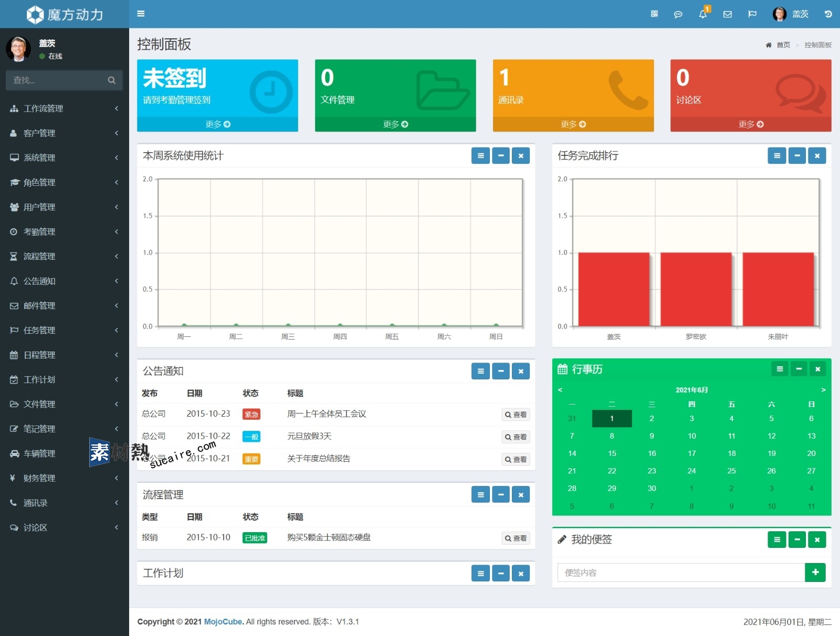Click 更多 on the 通讯录 orange card

tap(573, 124)
